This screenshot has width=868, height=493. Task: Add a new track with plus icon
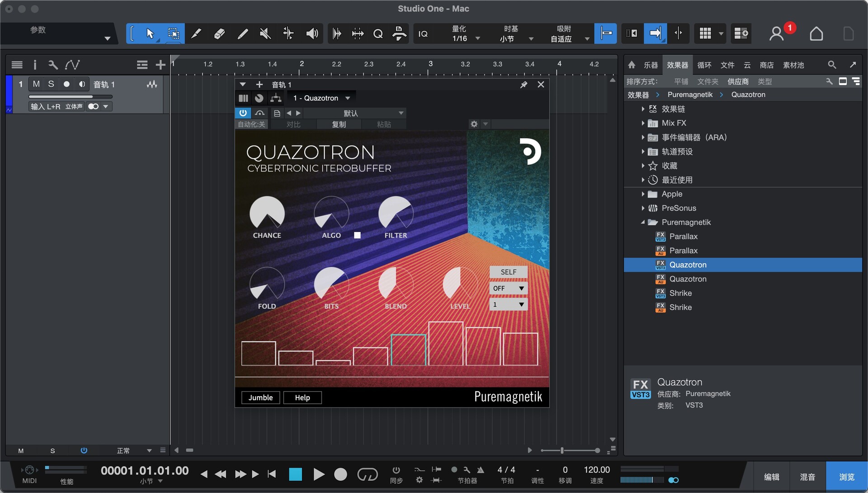pyautogui.click(x=160, y=65)
